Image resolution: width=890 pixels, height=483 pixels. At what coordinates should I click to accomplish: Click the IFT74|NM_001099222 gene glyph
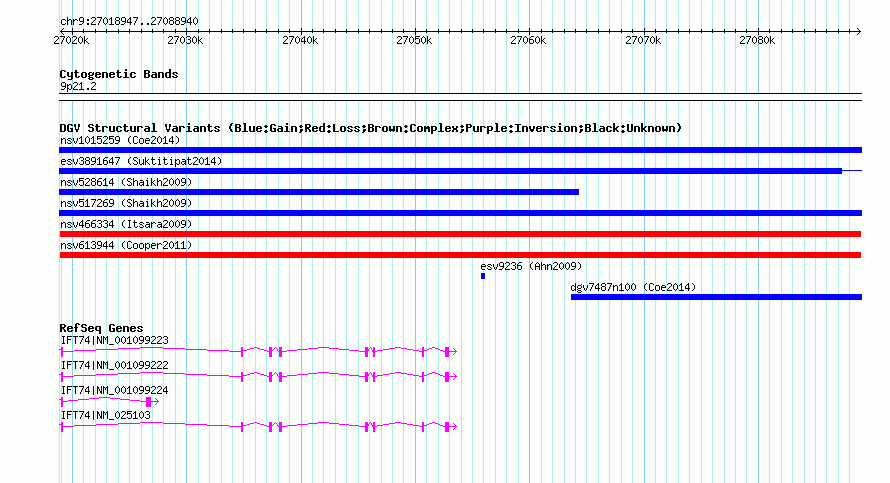pos(258,376)
